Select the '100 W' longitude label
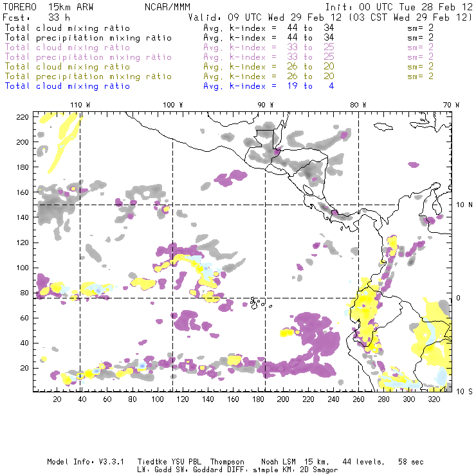 pyautogui.click(x=173, y=105)
